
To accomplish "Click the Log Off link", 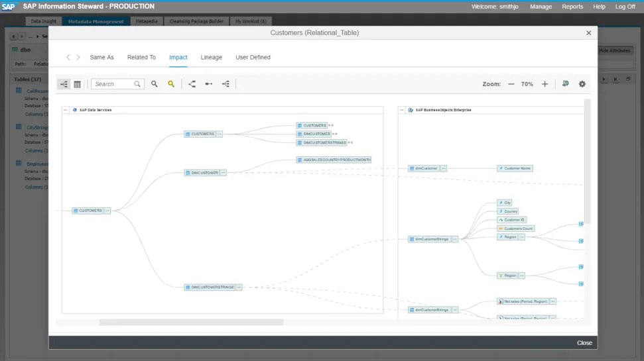I will pyautogui.click(x=625, y=7).
